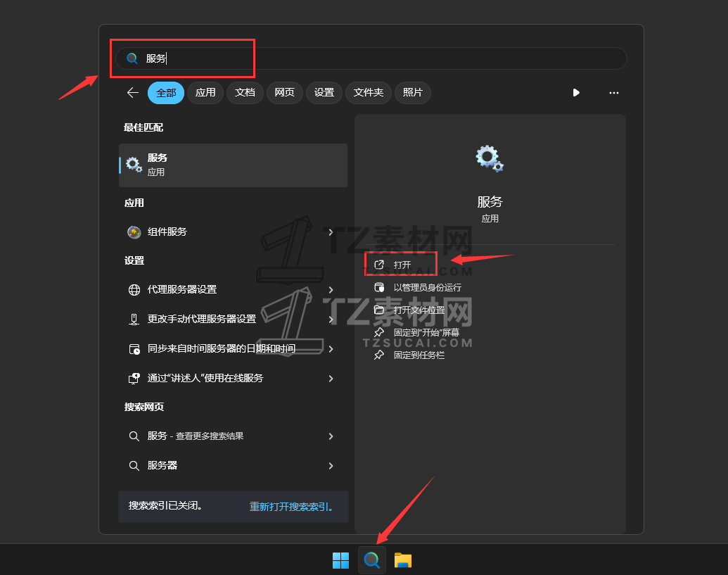Click the 重新打开搜索索引 link

click(291, 507)
